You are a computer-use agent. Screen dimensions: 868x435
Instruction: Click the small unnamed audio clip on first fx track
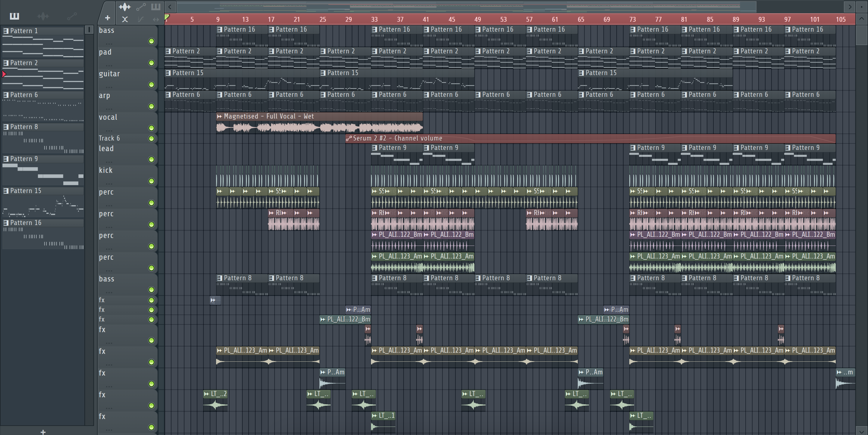[x=215, y=300]
